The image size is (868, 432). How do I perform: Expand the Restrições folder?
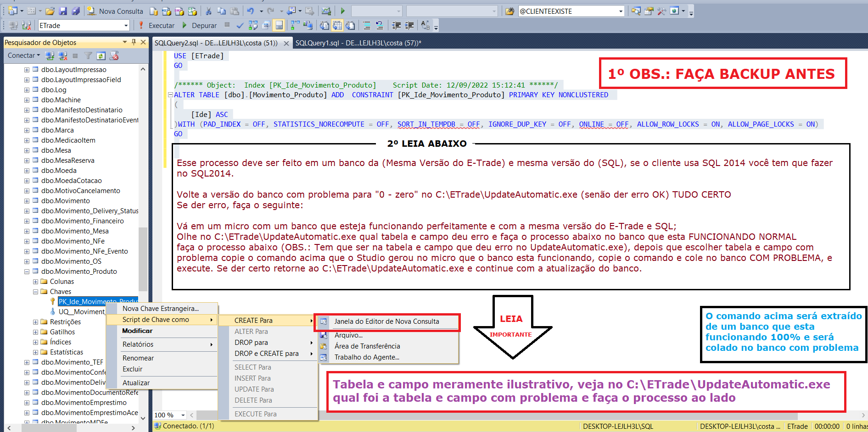35,322
